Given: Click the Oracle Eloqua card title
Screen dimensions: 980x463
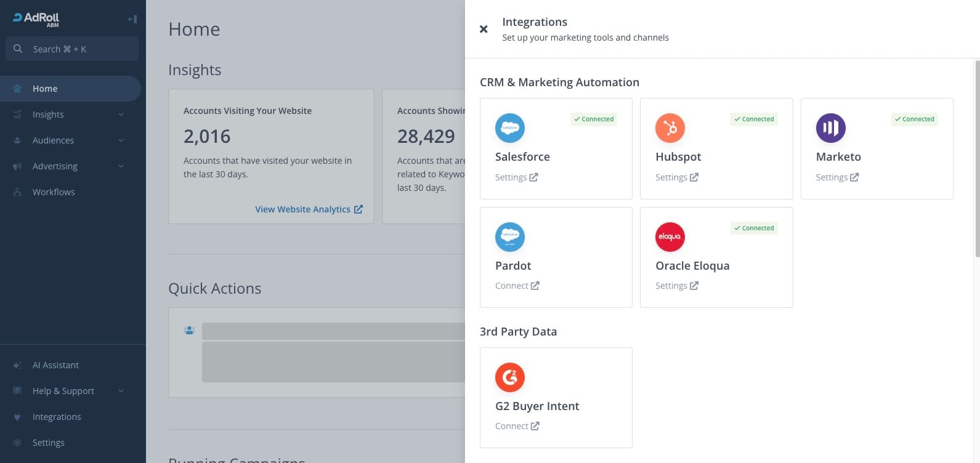Looking at the screenshot, I should click(x=692, y=265).
